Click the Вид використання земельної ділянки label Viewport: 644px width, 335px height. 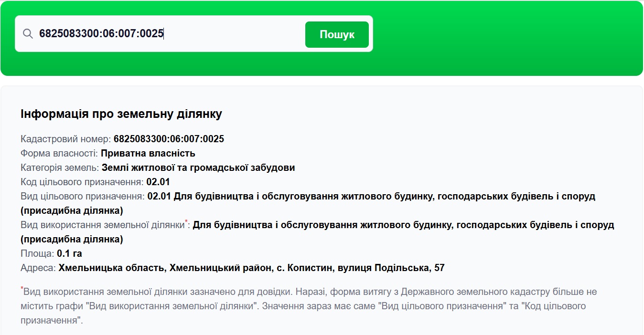[x=102, y=225]
